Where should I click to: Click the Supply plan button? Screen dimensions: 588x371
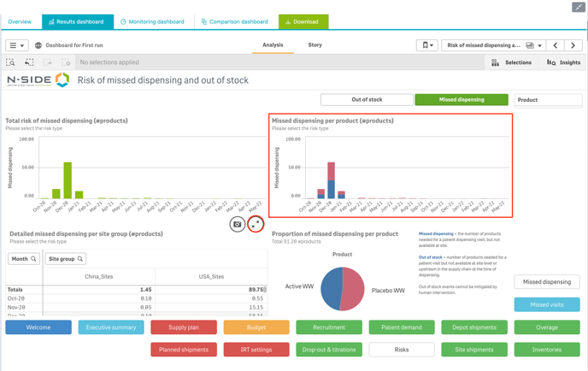point(184,327)
